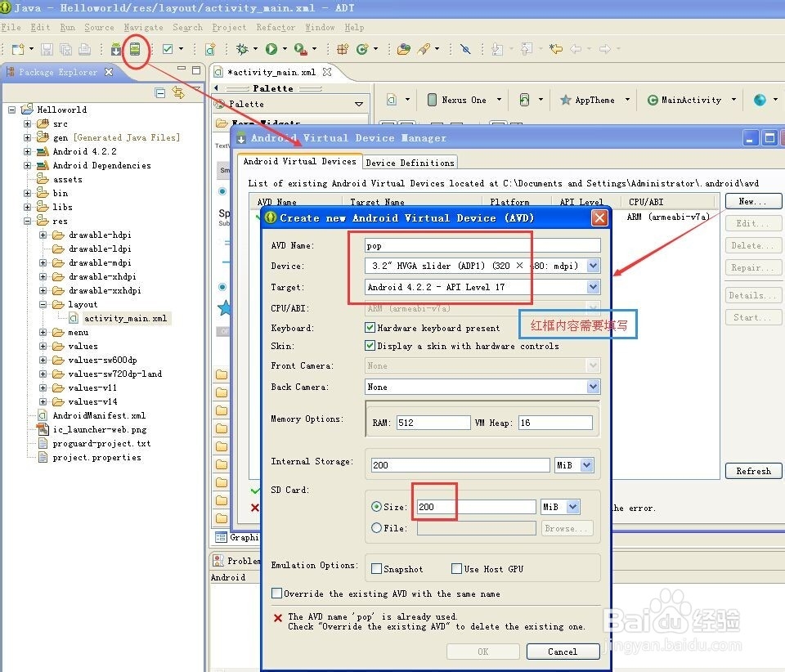Switch to the Android Virtual Devices tab

point(299,161)
